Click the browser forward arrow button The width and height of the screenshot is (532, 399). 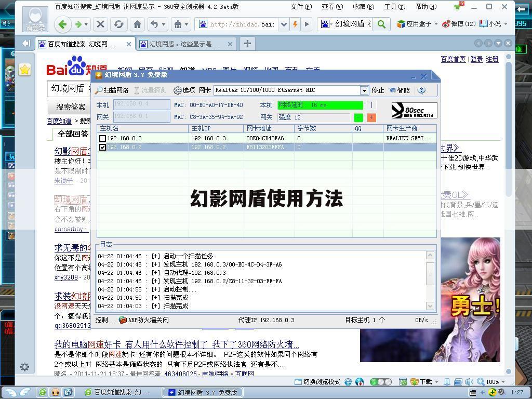[78, 24]
